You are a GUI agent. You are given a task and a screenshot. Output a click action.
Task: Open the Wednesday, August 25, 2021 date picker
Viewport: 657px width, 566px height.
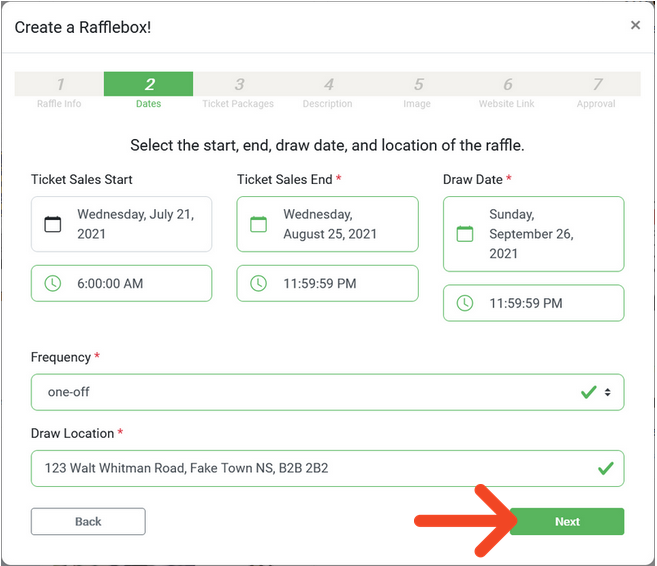[x=328, y=224]
